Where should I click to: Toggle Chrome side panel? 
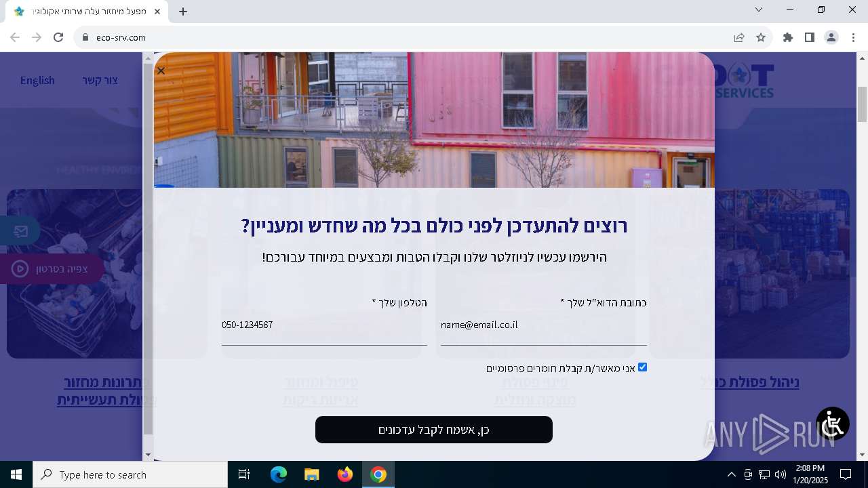(810, 37)
